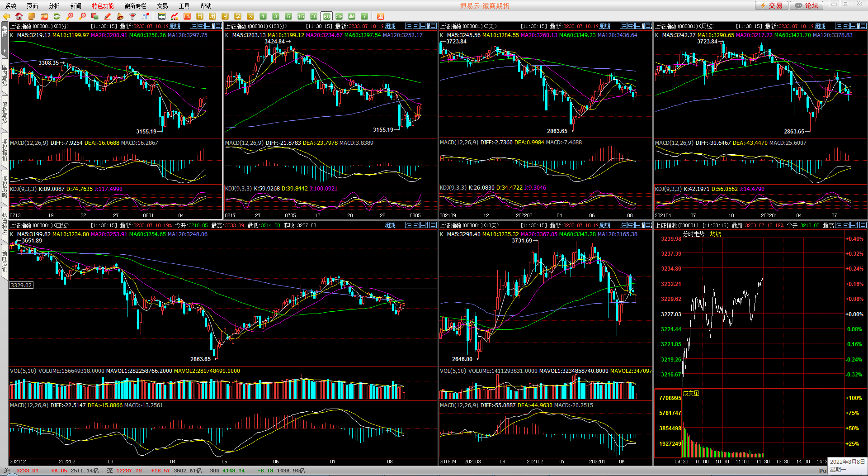Open 周期 dropdown in the 3天 panel
This screenshot has height=476, width=868.
coord(605,26)
